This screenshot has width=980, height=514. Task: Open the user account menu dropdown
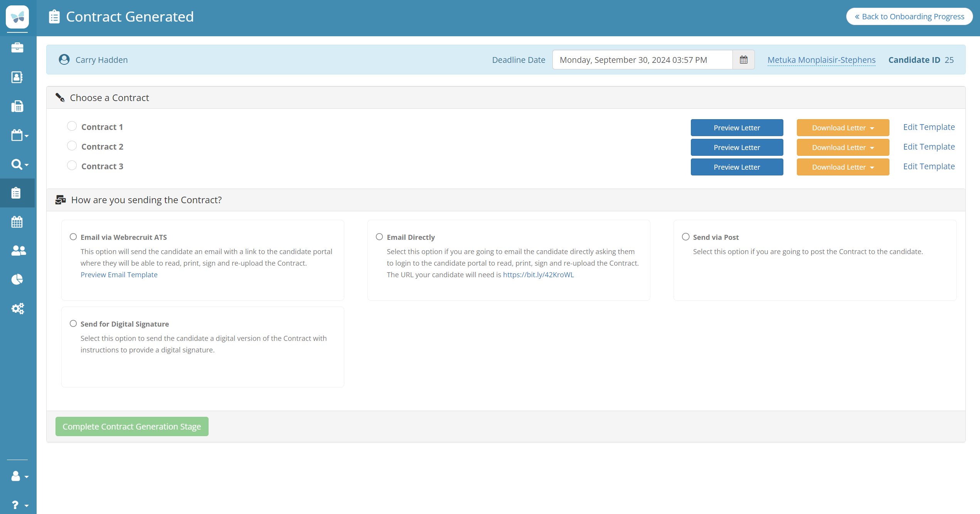coord(19,476)
